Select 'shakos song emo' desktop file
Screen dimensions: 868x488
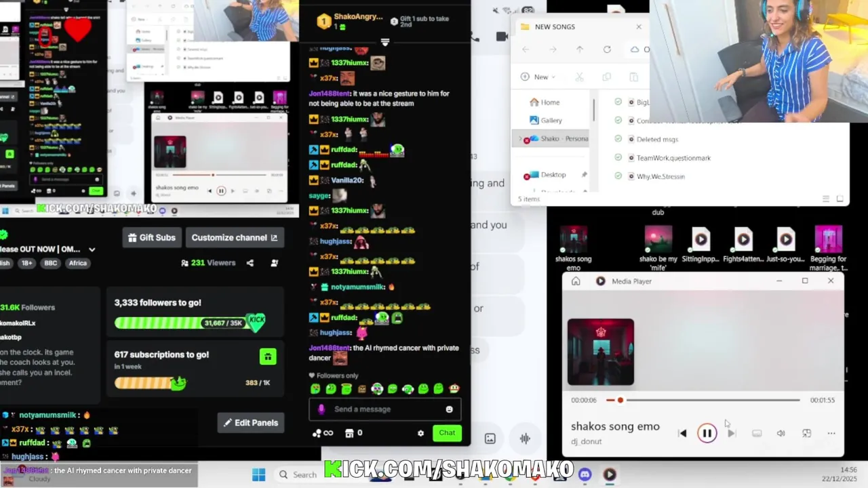click(574, 245)
